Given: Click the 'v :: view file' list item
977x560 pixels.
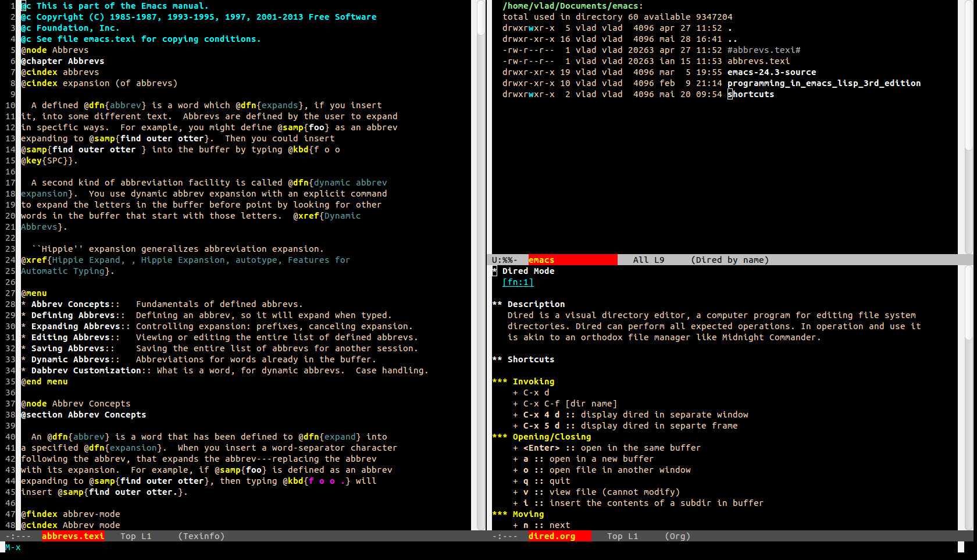Looking at the screenshot, I should point(597,492).
